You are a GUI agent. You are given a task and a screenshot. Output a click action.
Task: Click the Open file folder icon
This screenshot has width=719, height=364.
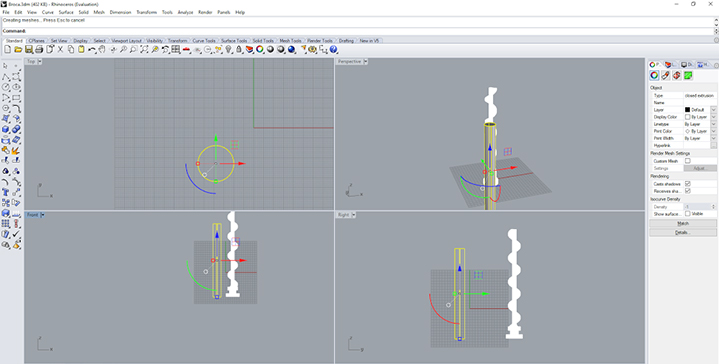18,50
